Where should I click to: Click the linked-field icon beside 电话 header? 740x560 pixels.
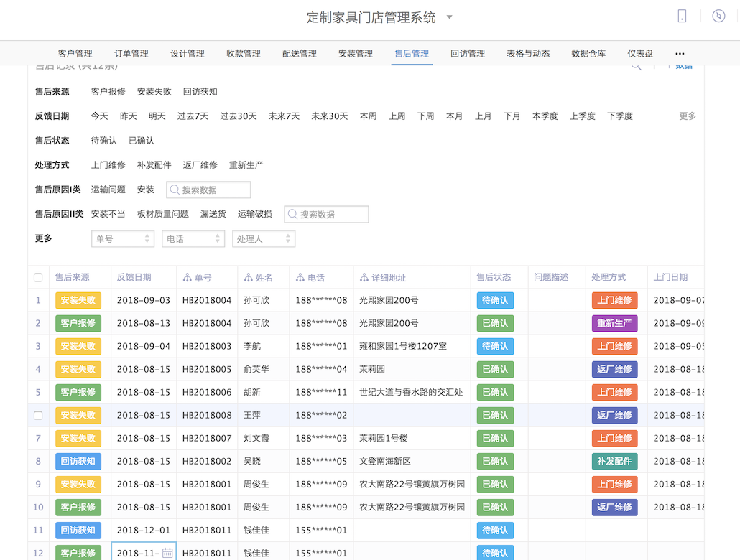300,277
